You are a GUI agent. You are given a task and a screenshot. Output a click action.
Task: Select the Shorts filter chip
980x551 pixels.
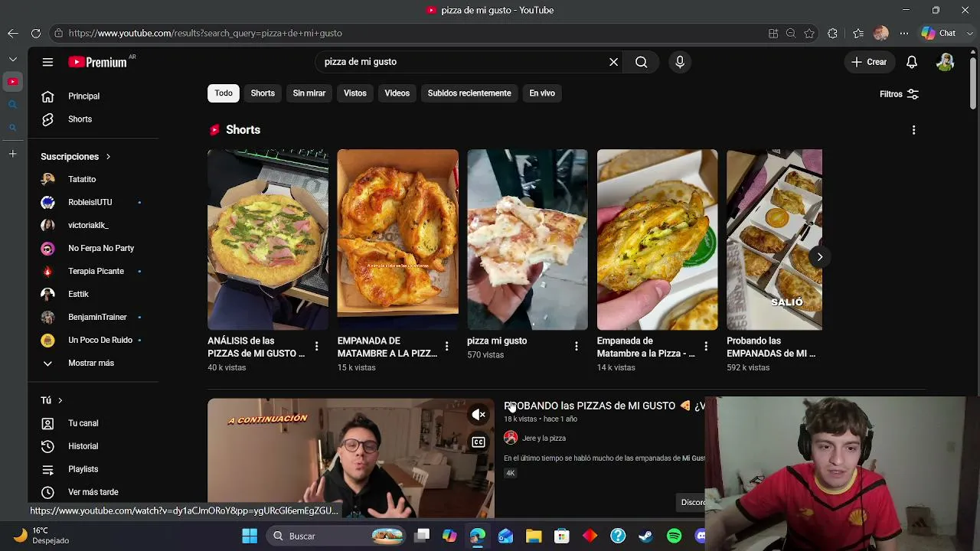(263, 93)
